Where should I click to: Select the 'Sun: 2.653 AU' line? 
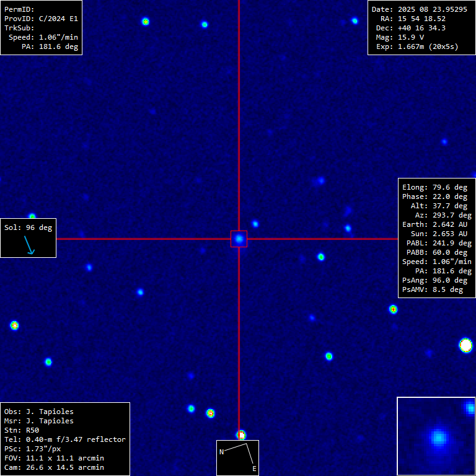pos(439,234)
